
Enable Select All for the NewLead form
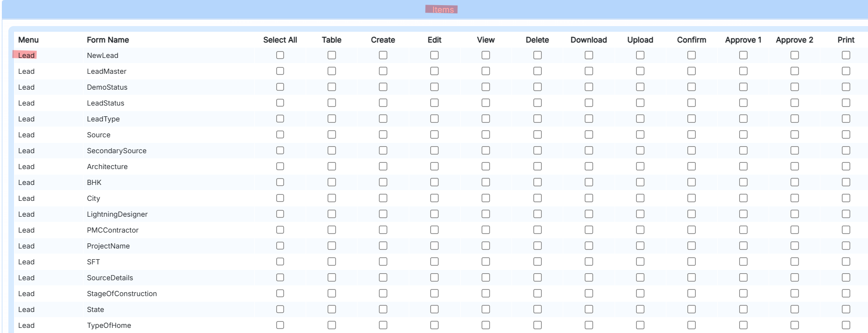[280, 55]
